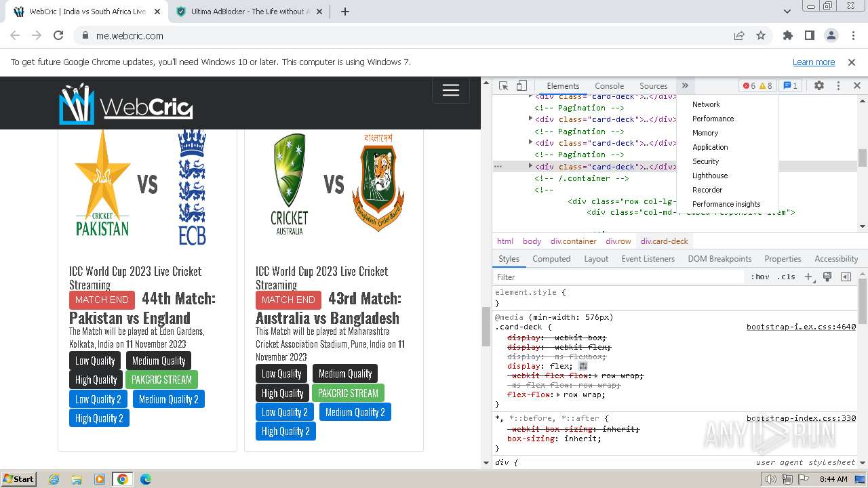Open the Application panel entry
Screen dimensions: 868x488
710,147
